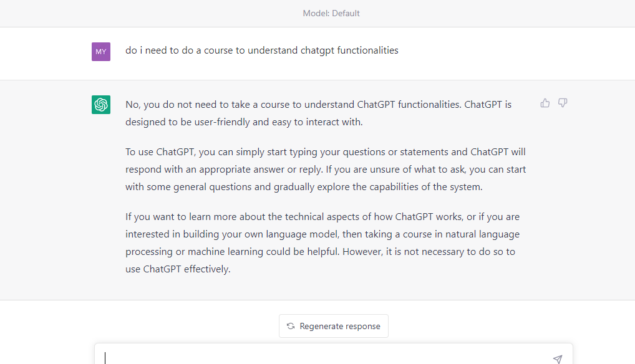Click the Model: Default header label

(x=331, y=13)
